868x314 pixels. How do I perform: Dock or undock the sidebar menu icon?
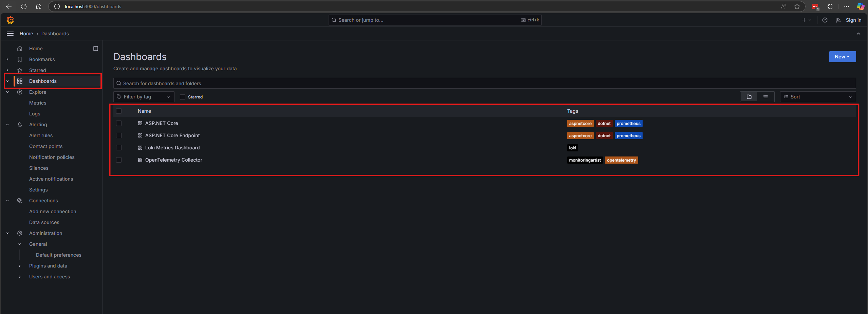click(96, 49)
